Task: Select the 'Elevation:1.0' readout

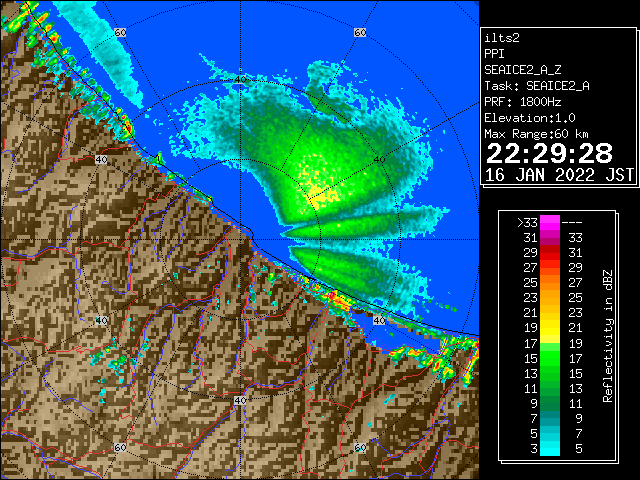Action: click(530, 118)
